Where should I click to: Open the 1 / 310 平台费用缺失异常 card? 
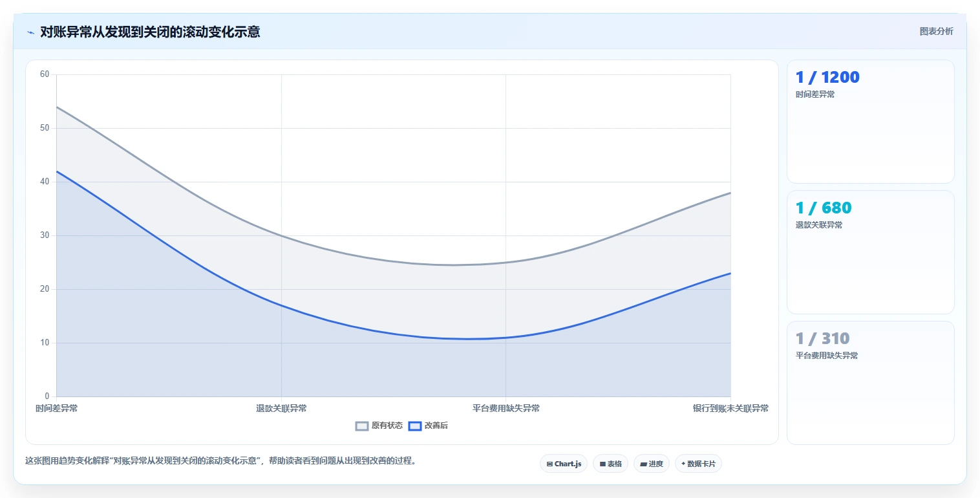coord(870,383)
